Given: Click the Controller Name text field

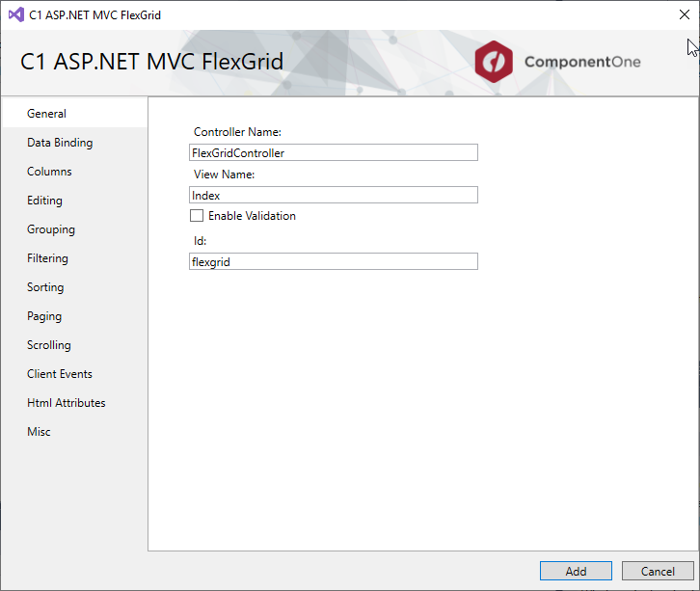Looking at the screenshot, I should click(x=333, y=152).
